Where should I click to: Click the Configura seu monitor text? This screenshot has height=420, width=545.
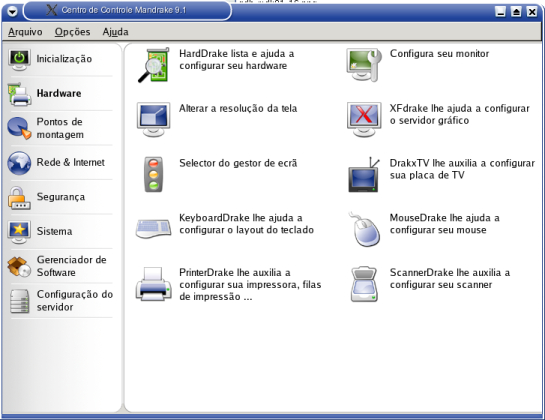click(439, 54)
